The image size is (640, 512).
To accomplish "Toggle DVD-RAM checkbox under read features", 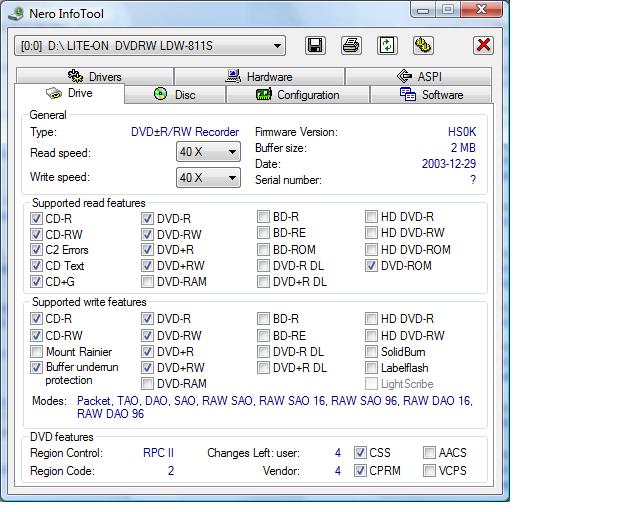I will coord(147,282).
